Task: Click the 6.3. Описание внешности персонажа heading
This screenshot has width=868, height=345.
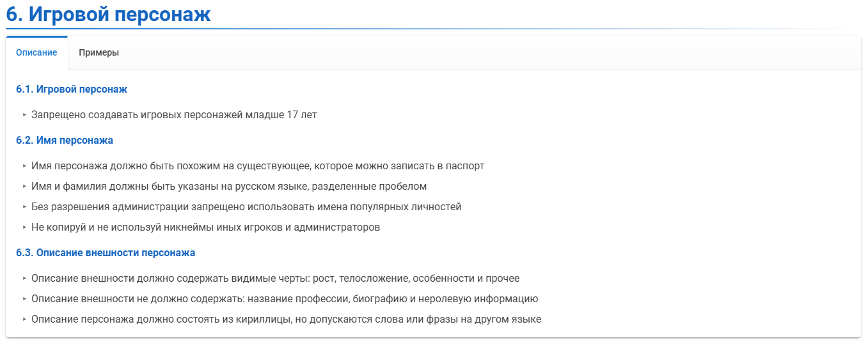Action: tap(106, 253)
